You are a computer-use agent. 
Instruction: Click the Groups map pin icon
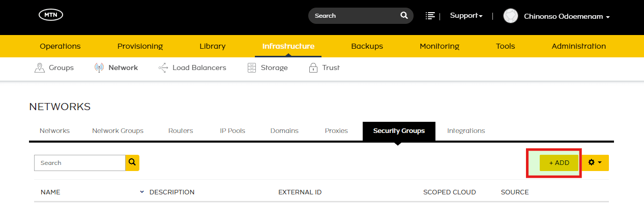pyautogui.click(x=39, y=67)
